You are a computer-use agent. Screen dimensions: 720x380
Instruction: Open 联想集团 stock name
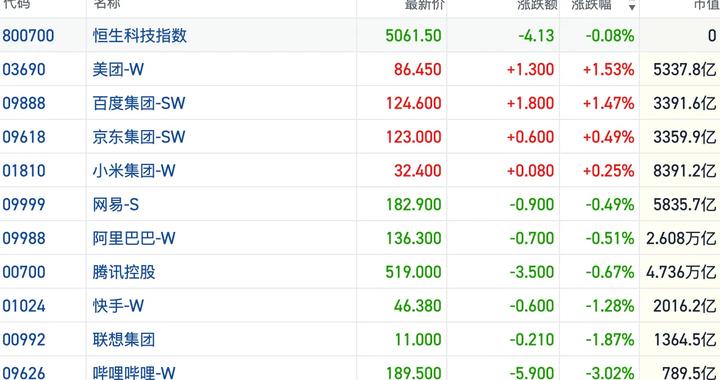tap(124, 340)
